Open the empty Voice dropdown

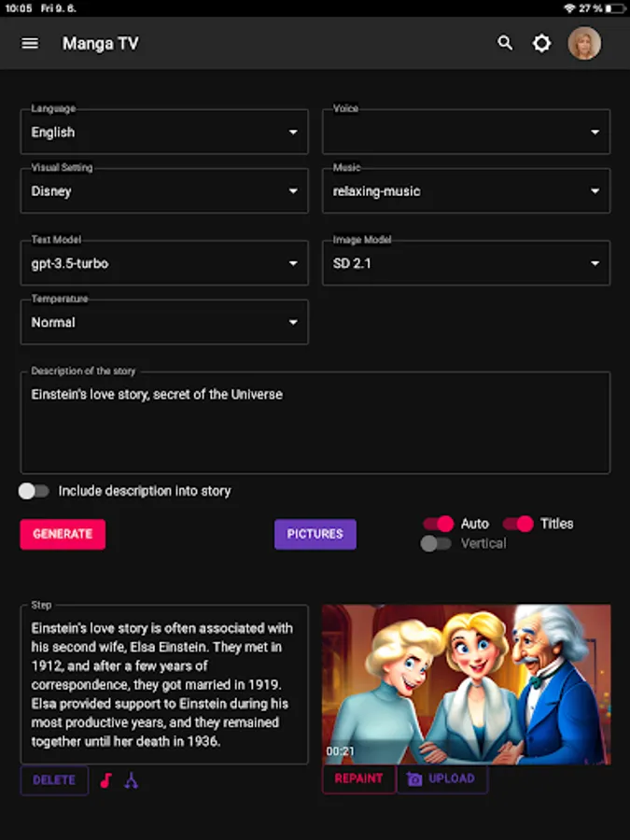[466, 132]
